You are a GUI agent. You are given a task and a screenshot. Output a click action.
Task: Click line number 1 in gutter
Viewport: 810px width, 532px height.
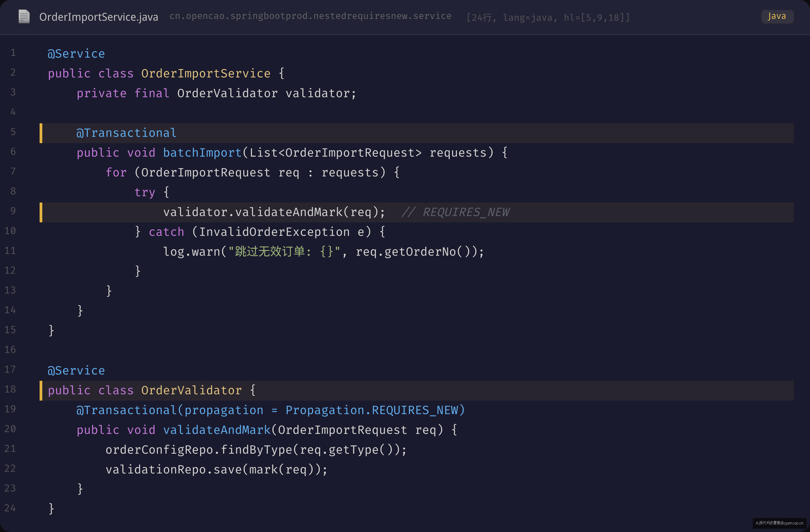[x=13, y=53]
